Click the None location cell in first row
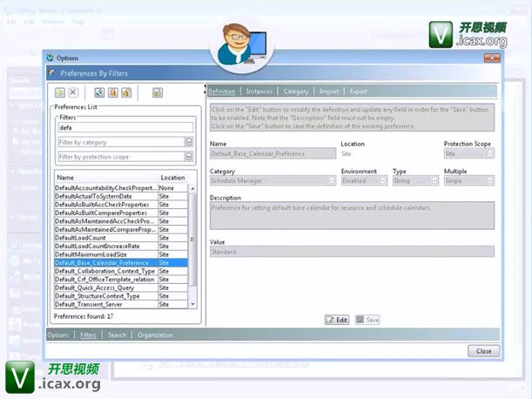The image size is (532, 399). click(x=172, y=188)
